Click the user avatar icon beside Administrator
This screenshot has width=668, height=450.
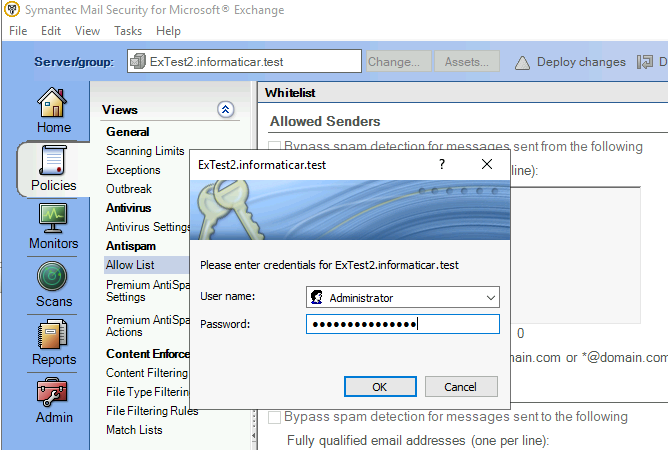[x=317, y=297]
